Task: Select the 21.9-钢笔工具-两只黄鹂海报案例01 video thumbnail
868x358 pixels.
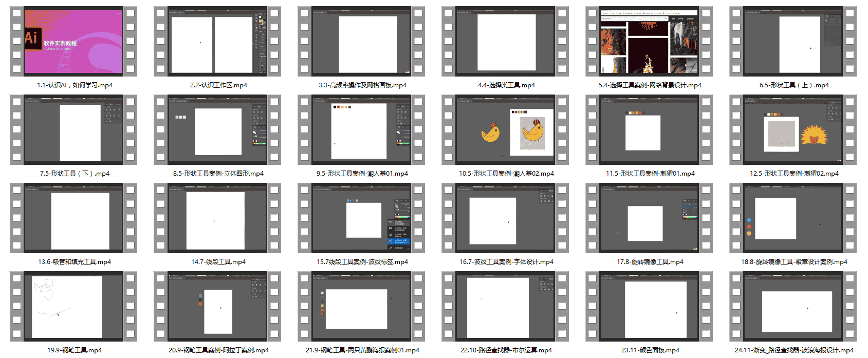Action: (x=361, y=307)
